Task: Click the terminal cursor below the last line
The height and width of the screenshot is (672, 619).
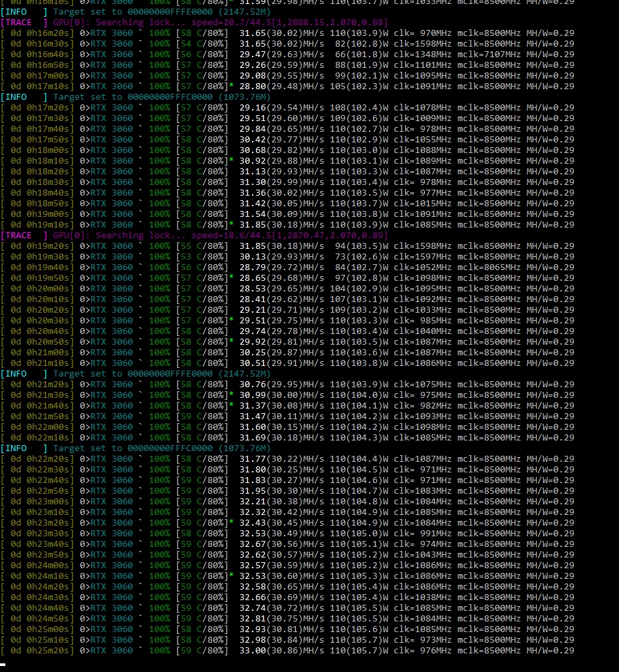Action: 3,664
